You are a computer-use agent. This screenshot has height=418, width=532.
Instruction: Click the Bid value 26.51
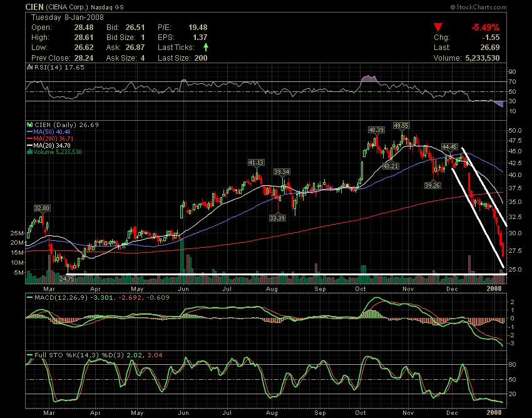pos(135,28)
